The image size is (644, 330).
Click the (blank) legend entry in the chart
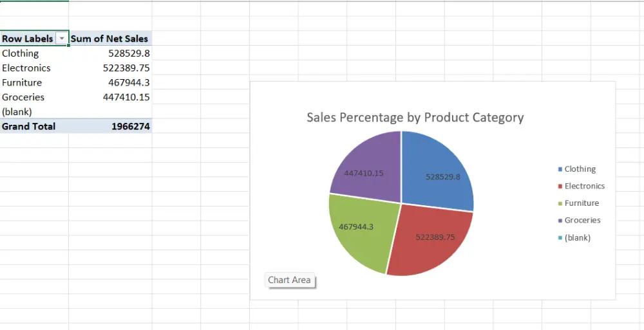(x=577, y=237)
